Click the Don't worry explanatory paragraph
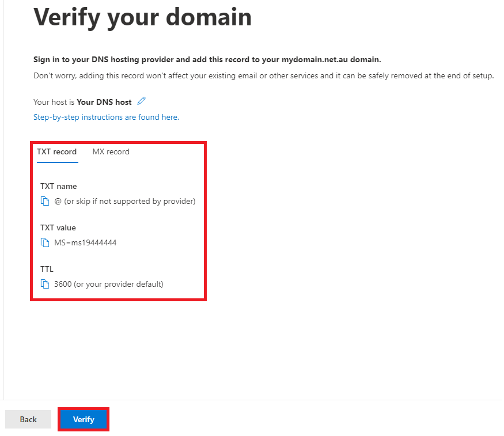This screenshot has height=436, width=504. pos(264,76)
